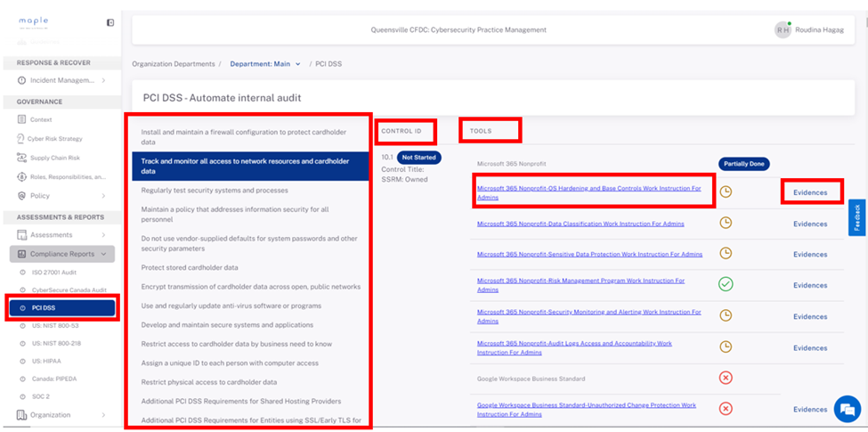Click the Not Started status badge

pos(419,158)
